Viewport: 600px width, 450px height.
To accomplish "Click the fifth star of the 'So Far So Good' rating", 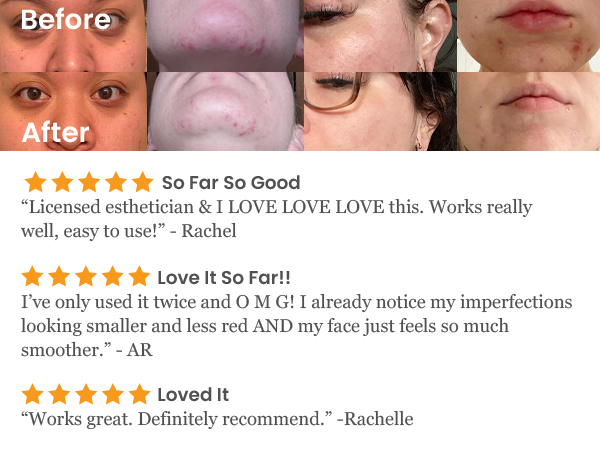I will (142, 182).
